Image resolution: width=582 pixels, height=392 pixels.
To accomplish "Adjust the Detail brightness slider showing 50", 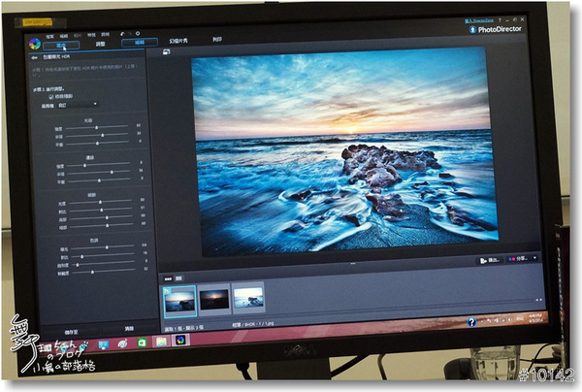I will point(101,202).
